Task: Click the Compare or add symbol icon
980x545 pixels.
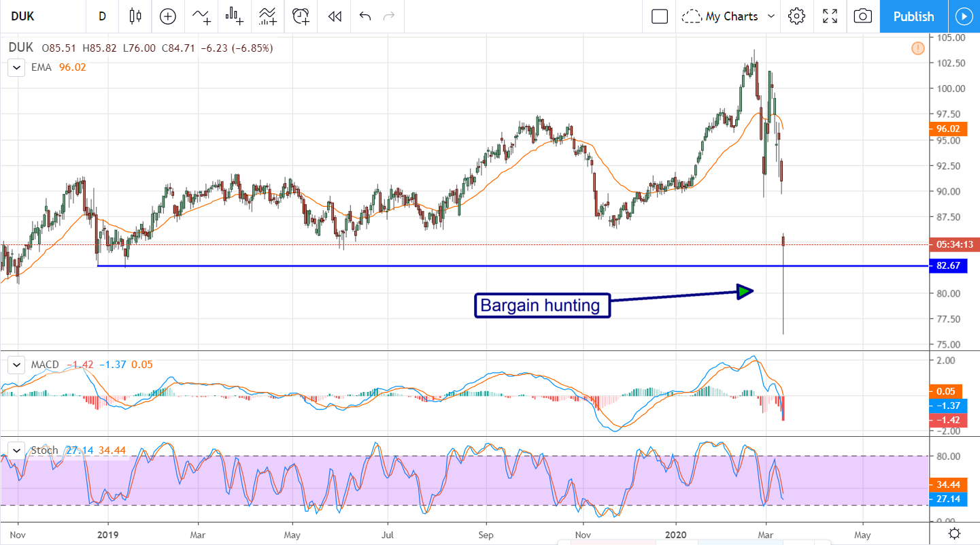Action: 167,16
